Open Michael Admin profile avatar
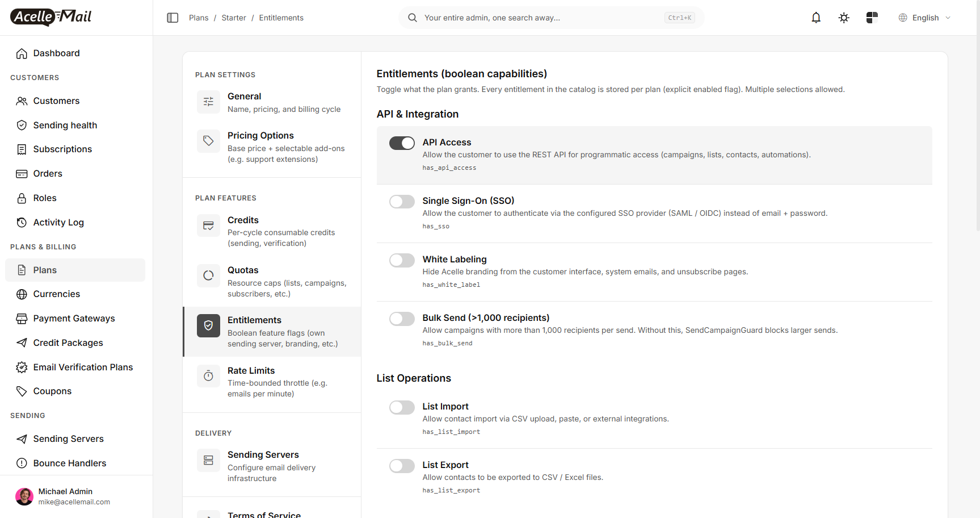The image size is (980, 518). tap(24, 496)
